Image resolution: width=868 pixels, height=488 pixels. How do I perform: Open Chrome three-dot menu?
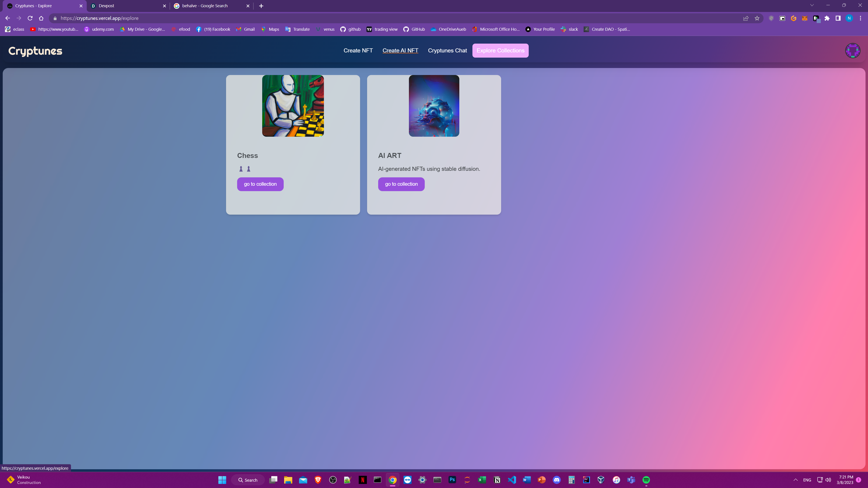point(860,18)
